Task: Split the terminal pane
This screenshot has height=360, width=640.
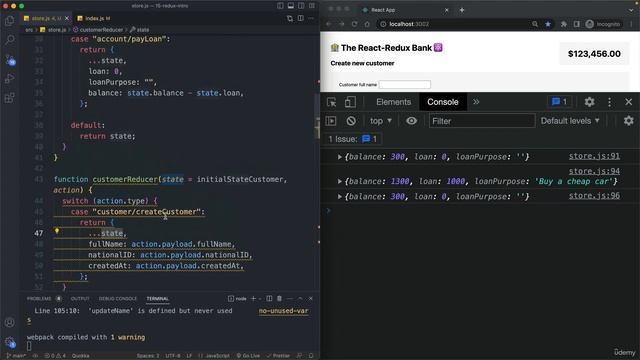Action: point(269,299)
